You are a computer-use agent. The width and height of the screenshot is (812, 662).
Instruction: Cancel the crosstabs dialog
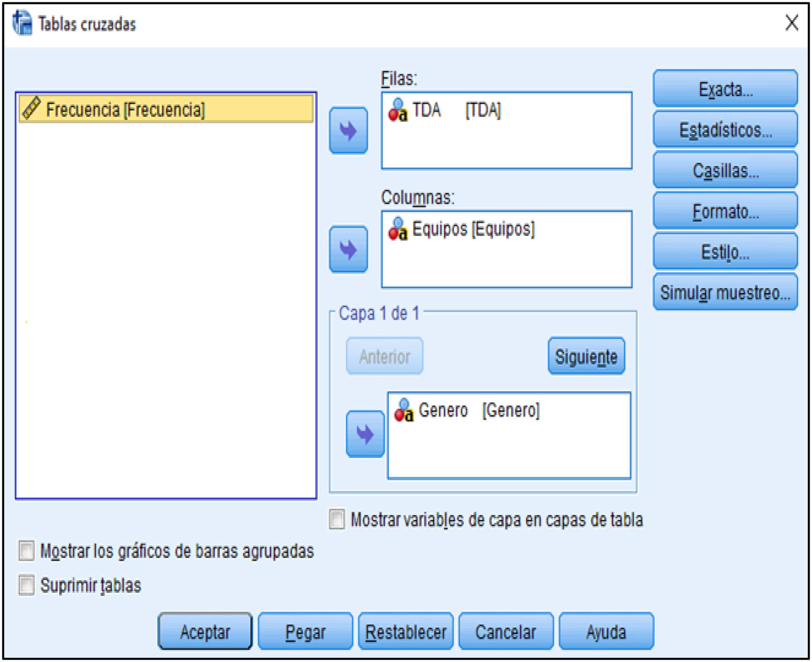[506, 631]
